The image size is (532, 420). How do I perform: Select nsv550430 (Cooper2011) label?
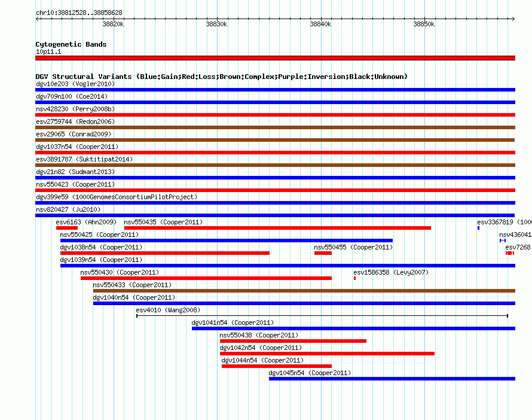coord(120,272)
